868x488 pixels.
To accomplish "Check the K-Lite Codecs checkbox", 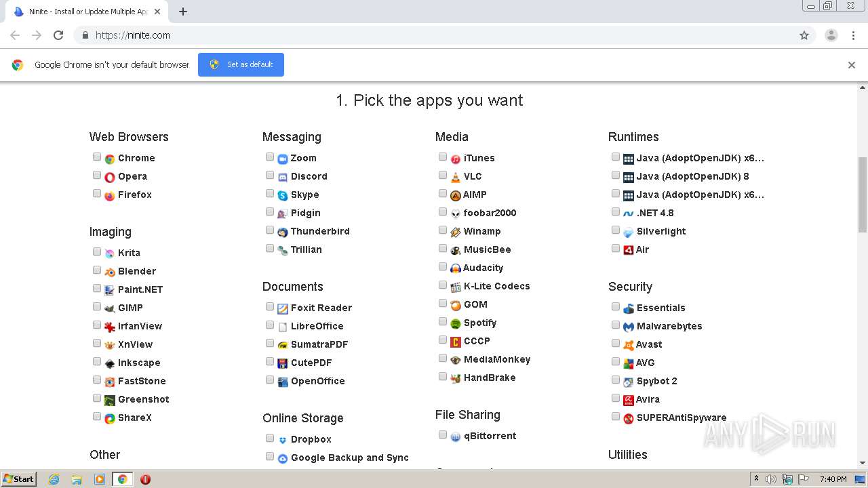I will [443, 285].
